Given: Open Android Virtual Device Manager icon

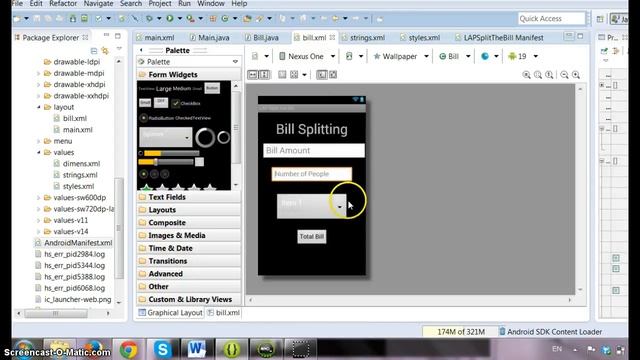Looking at the screenshot, I should pyautogui.click(x=84, y=18).
